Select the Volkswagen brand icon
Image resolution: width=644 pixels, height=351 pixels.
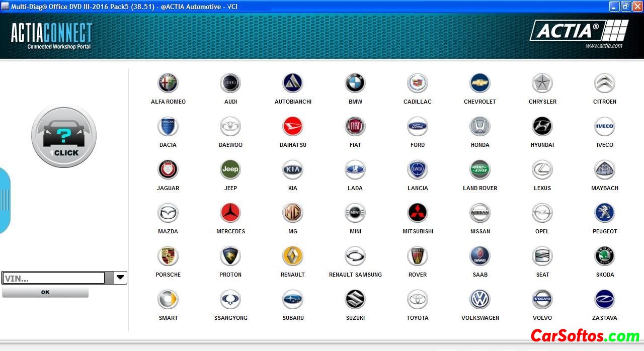(480, 300)
